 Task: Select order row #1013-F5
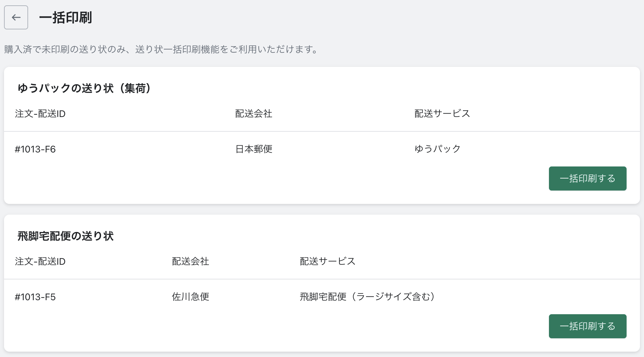[35, 297]
